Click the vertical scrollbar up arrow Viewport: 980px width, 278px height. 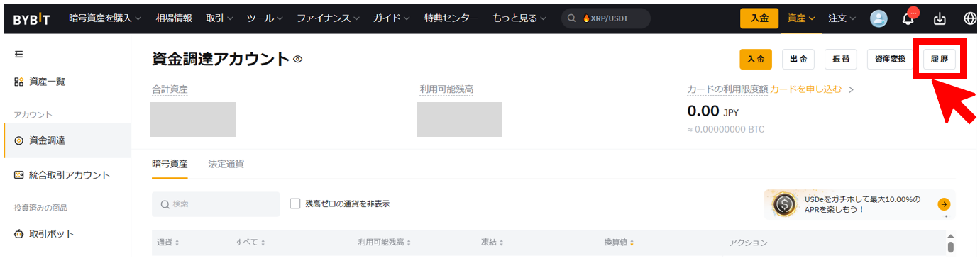tap(950, 236)
